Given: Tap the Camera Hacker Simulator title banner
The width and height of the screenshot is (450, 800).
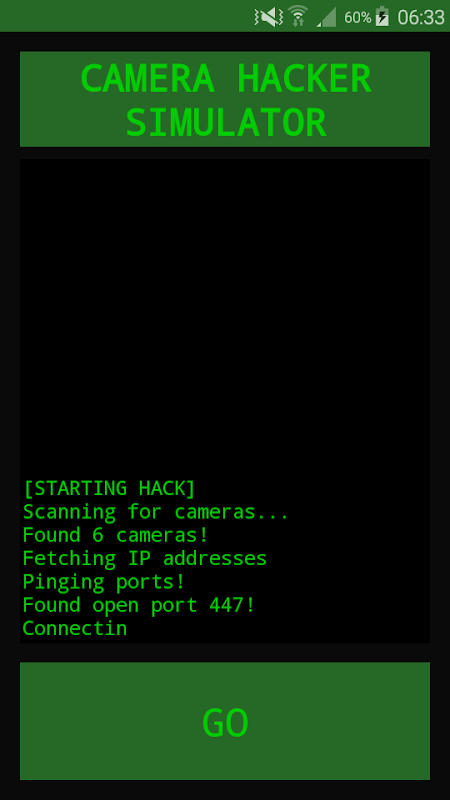Looking at the screenshot, I should (x=224, y=99).
